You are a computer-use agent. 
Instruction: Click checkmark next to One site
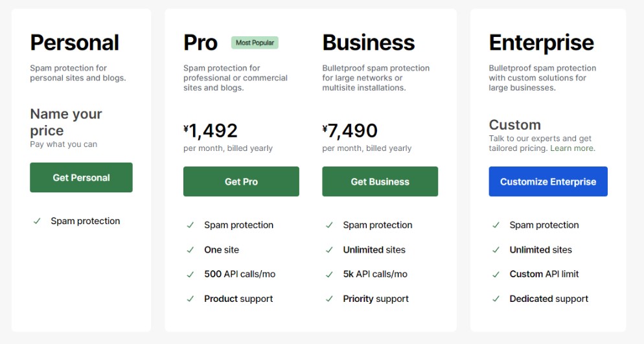point(190,249)
